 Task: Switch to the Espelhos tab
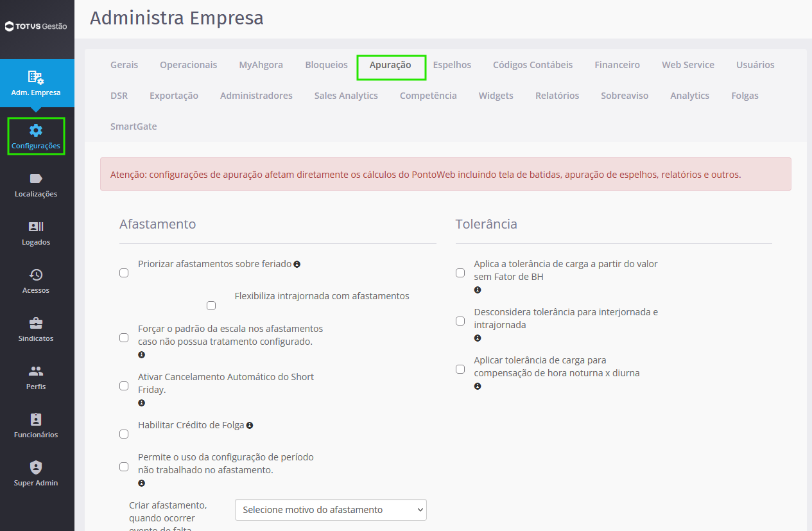[452, 65]
